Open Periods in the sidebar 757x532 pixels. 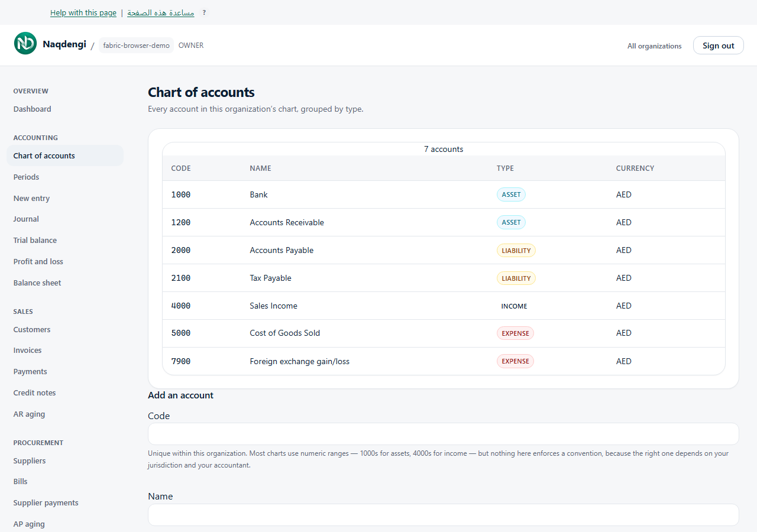pos(27,177)
